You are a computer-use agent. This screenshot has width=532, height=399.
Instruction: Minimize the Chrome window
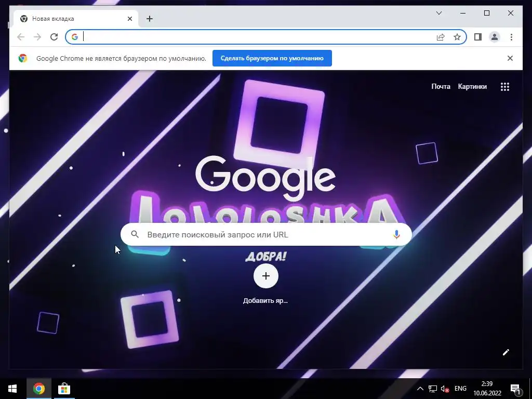[x=463, y=13]
